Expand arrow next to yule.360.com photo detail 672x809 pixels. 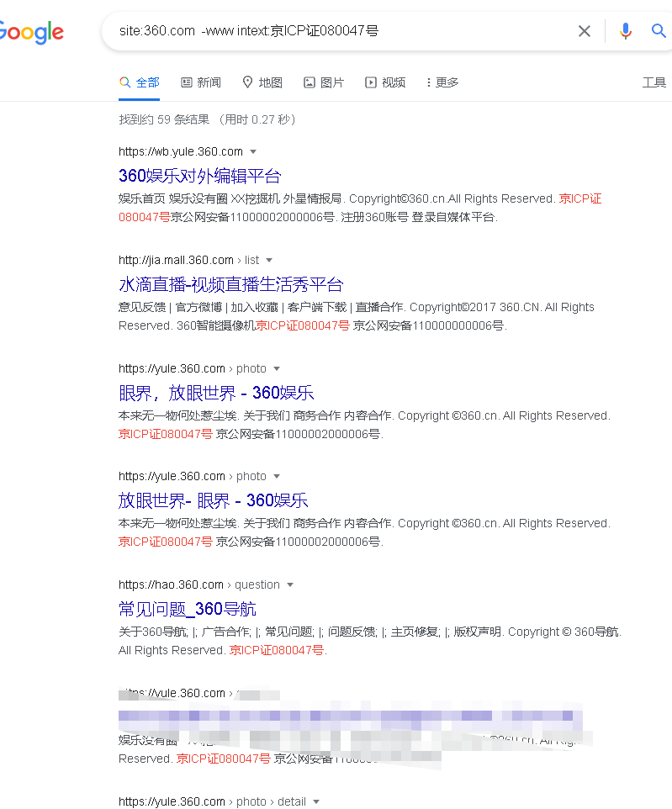pos(316,801)
